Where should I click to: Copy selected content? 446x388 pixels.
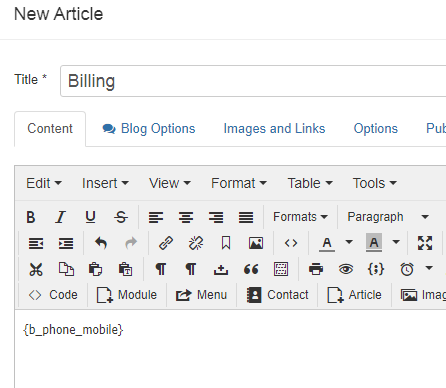coord(66,269)
